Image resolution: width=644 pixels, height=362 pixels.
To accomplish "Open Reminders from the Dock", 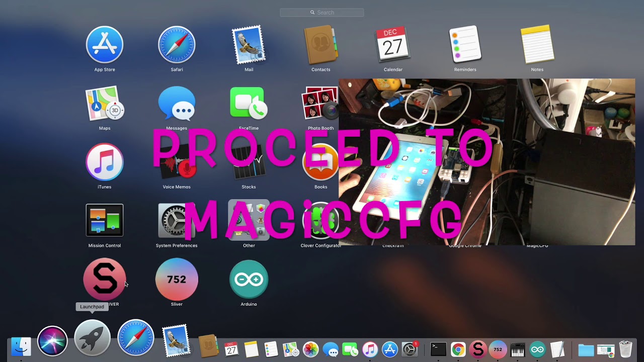I will click(x=271, y=348).
